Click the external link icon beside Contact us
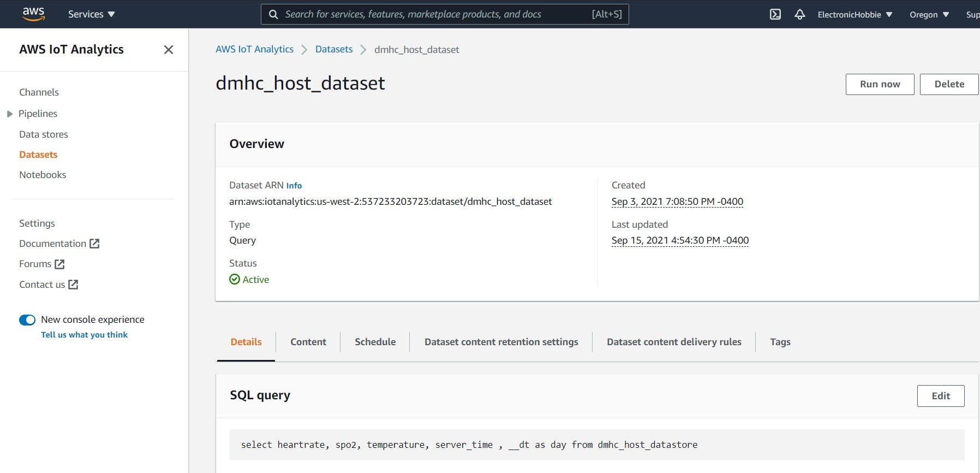This screenshot has height=473, width=980. pyautogui.click(x=73, y=285)
